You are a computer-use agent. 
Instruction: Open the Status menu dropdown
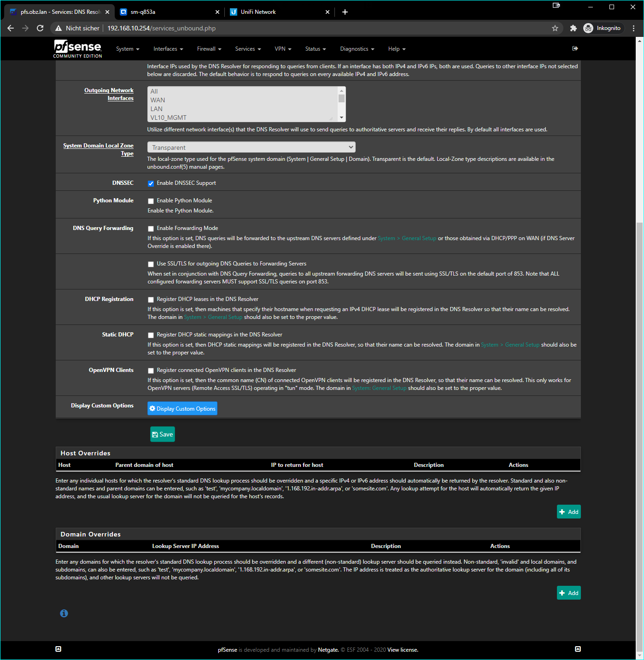pos(316,49)
